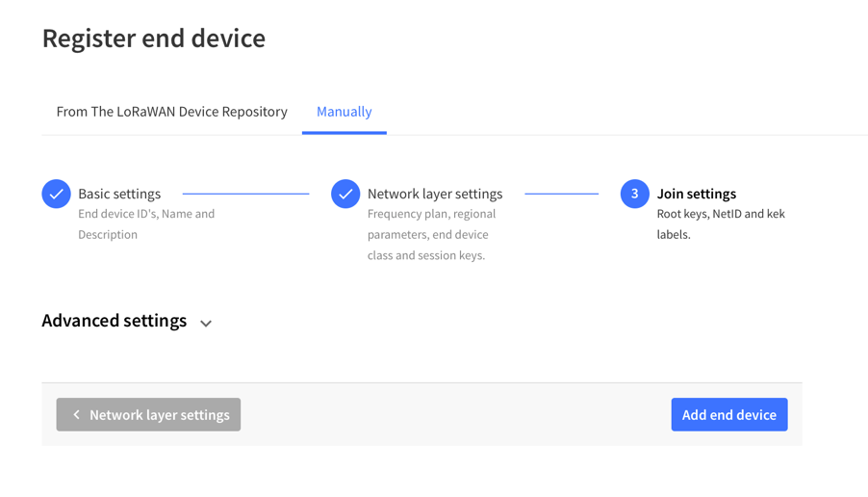Switch to the Manually tab
Screen dimensions: 868x497
344,112
